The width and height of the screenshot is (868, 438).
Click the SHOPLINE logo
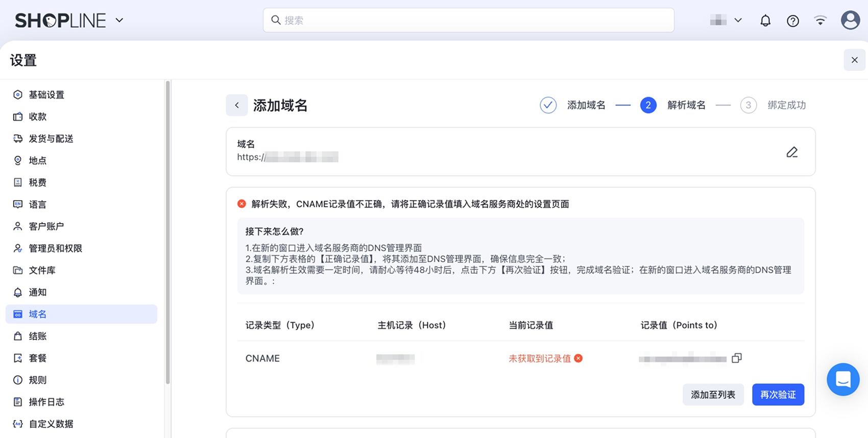60,20
